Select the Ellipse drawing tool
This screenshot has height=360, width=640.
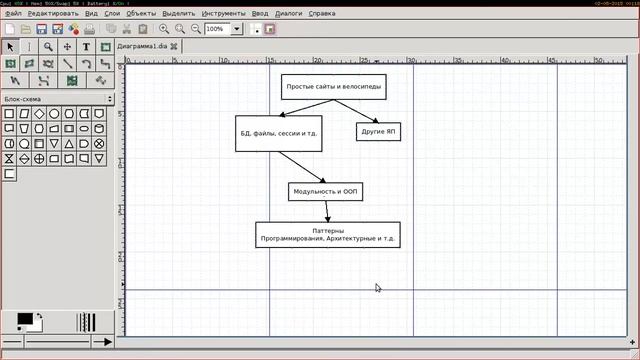tap(10, 64)
